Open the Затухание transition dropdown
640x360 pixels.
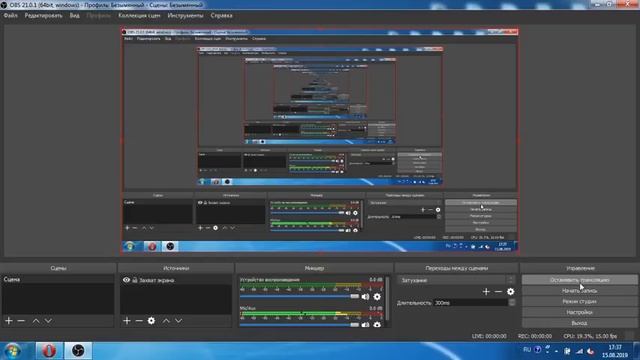coord(456,280)
